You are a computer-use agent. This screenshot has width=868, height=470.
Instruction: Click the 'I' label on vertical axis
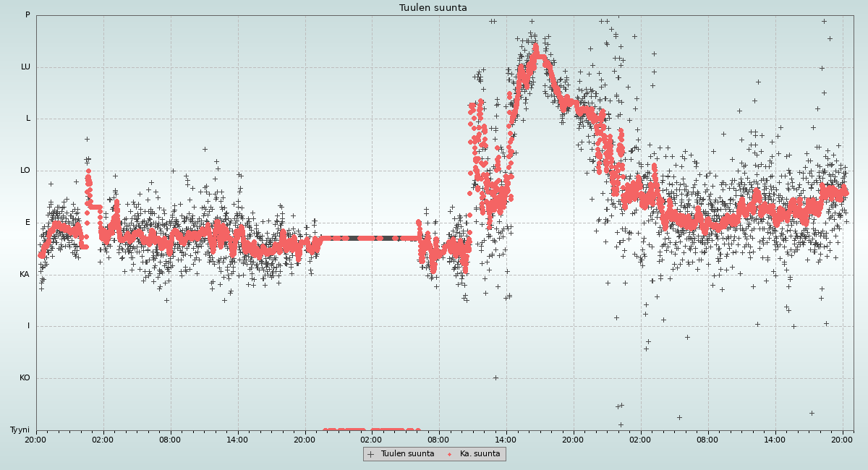pos(29,326)
